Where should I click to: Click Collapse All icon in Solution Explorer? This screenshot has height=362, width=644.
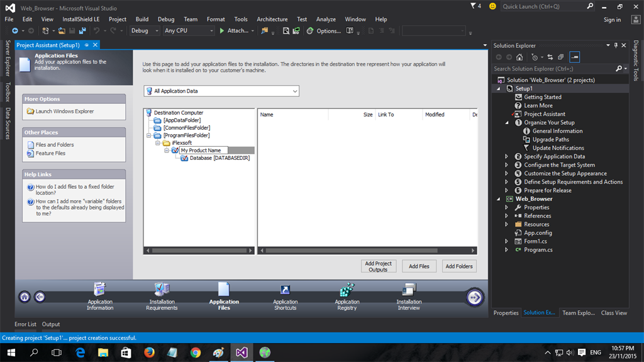click(x=560, y=57)
